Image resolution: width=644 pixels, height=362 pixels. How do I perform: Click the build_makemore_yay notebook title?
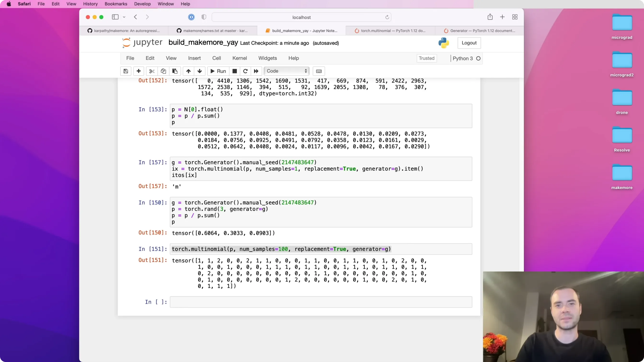[x=203, y=42]
